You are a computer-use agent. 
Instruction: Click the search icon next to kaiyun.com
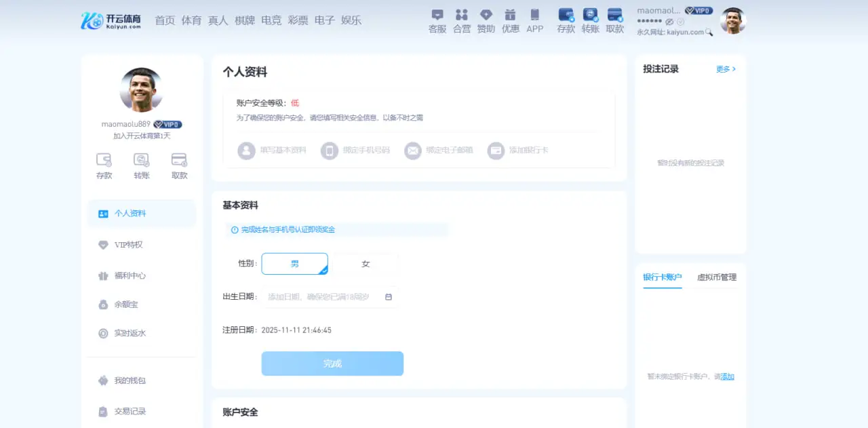coord(709,32)
